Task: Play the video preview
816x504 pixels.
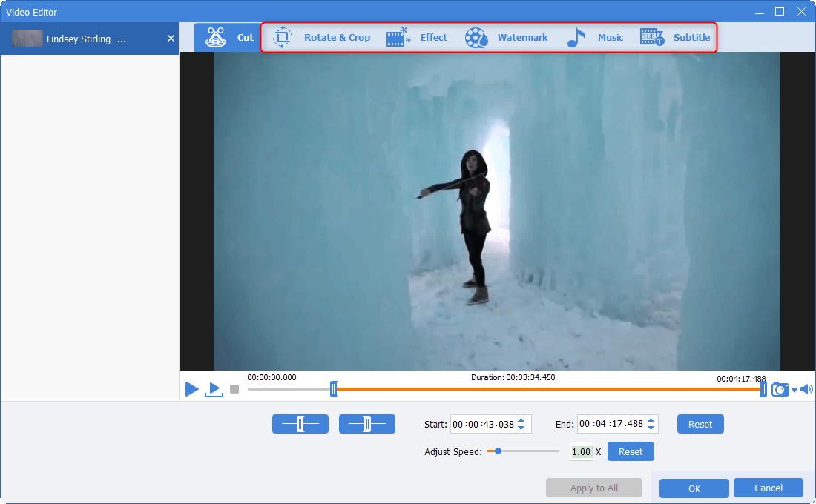Action: [191, 389]
